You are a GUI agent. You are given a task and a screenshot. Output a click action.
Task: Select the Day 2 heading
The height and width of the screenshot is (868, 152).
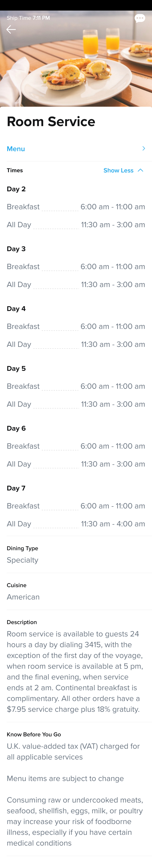click(16, 189)
